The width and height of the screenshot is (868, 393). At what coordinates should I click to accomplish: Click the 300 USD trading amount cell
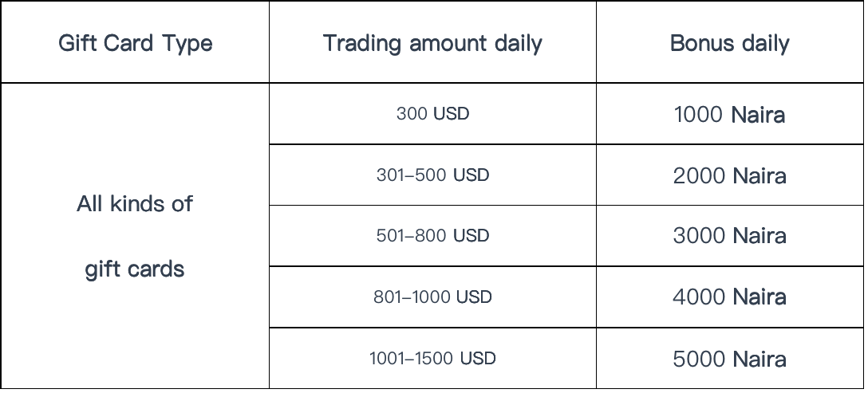click(432, 113)
